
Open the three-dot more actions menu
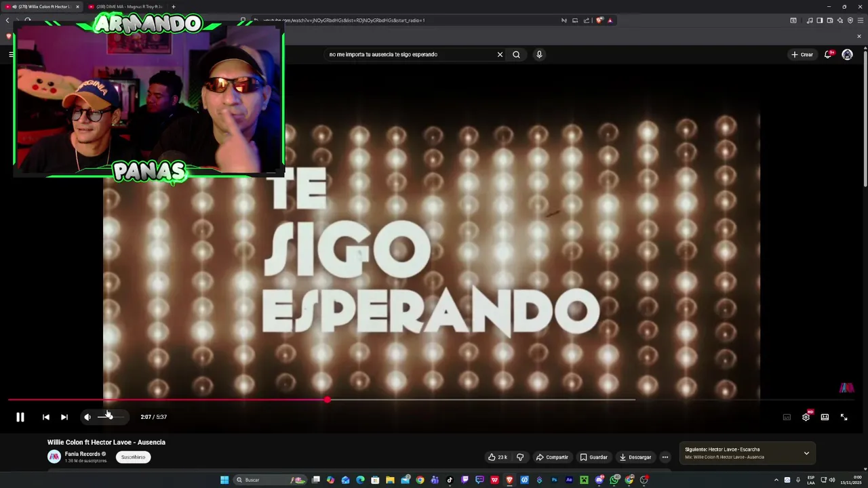(665, 457)
